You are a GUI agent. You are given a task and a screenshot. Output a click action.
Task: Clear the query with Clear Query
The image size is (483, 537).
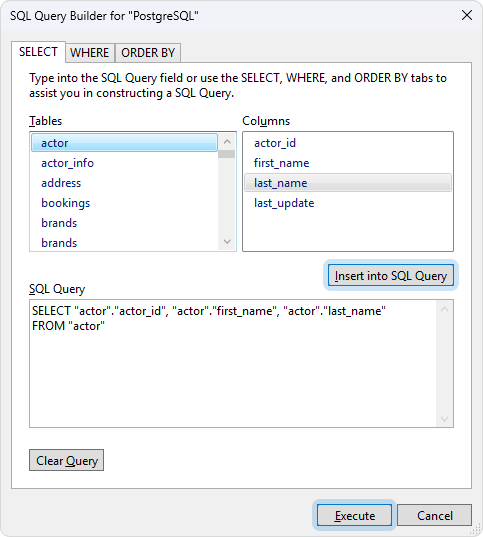(x=66, y=460)
